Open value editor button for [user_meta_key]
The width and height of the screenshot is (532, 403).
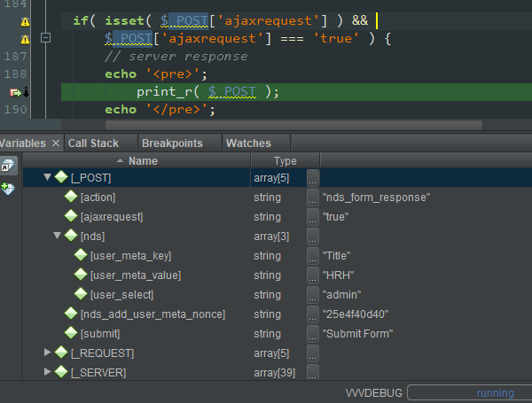pos(313,256)
